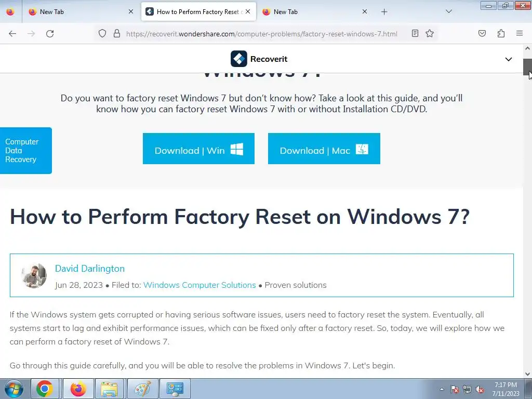This screenshot has height=399, width=532.
Task: Bookmark this page with the star icon
Action: pyautogui.click(x=430, y=33)
